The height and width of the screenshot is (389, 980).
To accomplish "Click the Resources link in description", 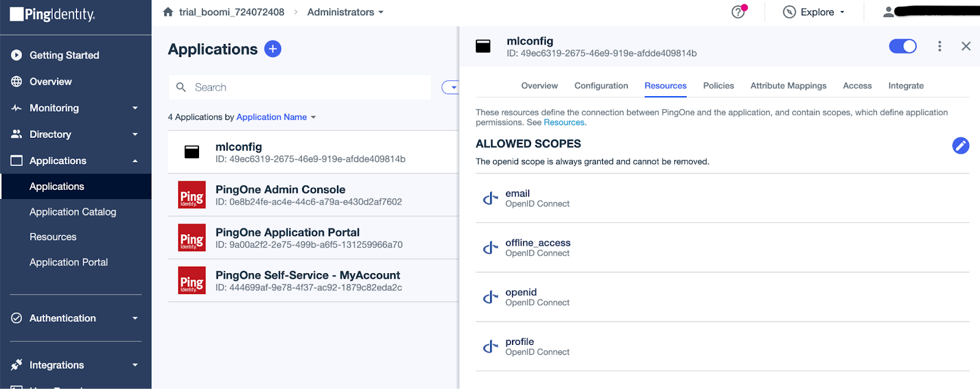I will (563, 123).
